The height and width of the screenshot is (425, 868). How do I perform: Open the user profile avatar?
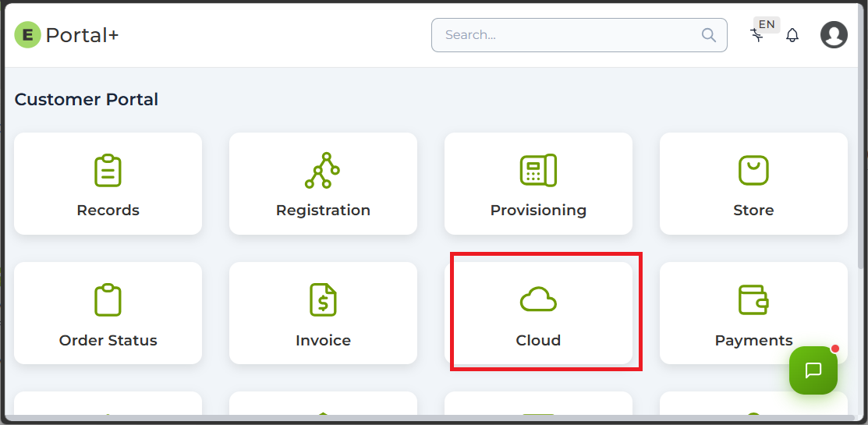point(834,35)
